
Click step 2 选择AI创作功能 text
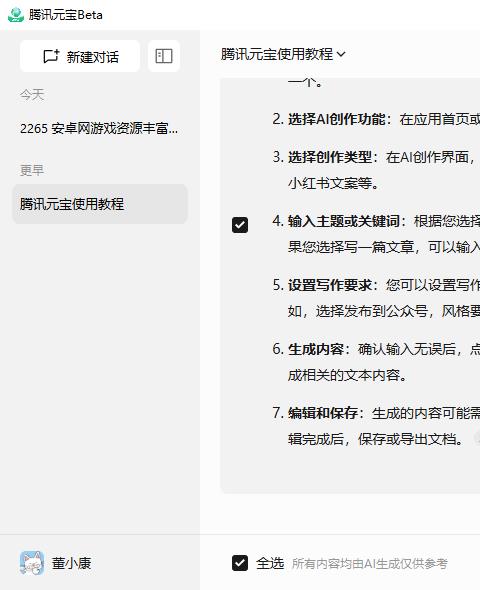coord(337,119)
